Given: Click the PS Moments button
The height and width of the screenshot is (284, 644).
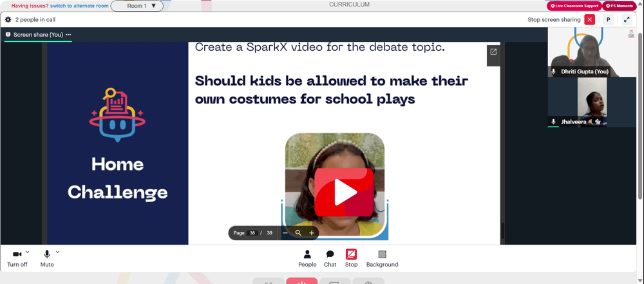Looking at the screenshot, I should [620, 6].
